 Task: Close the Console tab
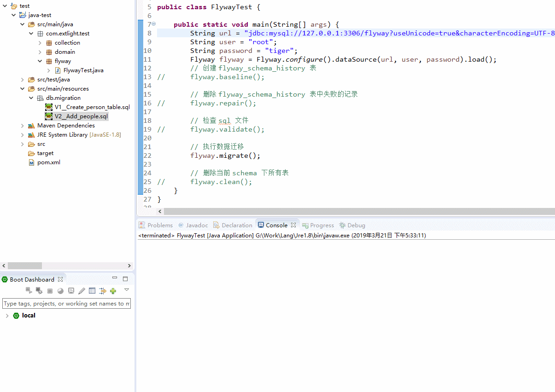(293, 225)
